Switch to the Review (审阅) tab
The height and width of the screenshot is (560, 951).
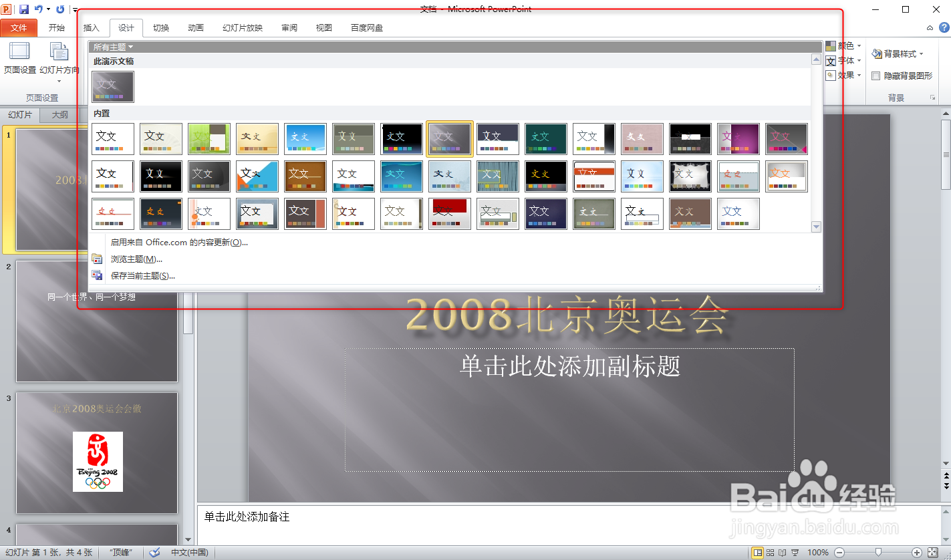pyautogui.click(x=289, y=28)
